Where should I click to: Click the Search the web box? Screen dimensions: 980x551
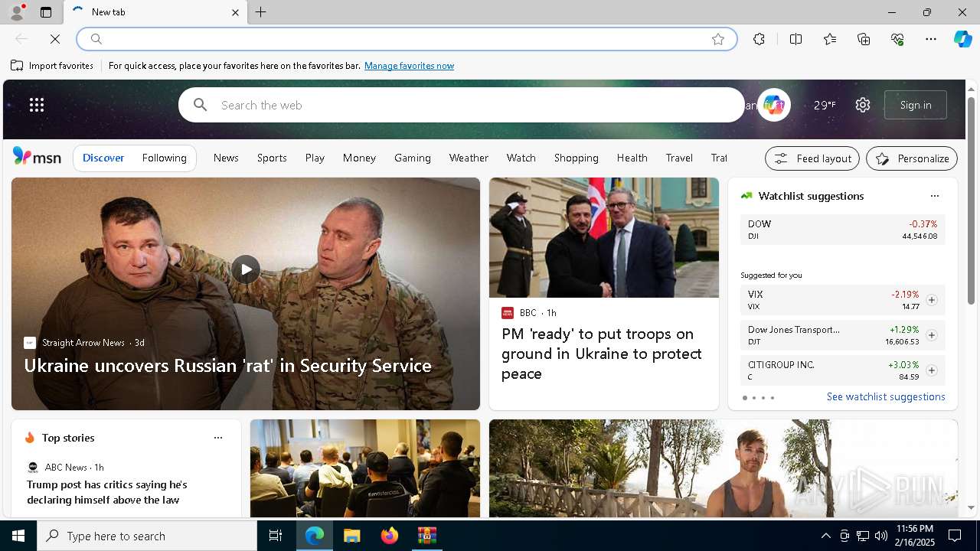click(462, 105)
